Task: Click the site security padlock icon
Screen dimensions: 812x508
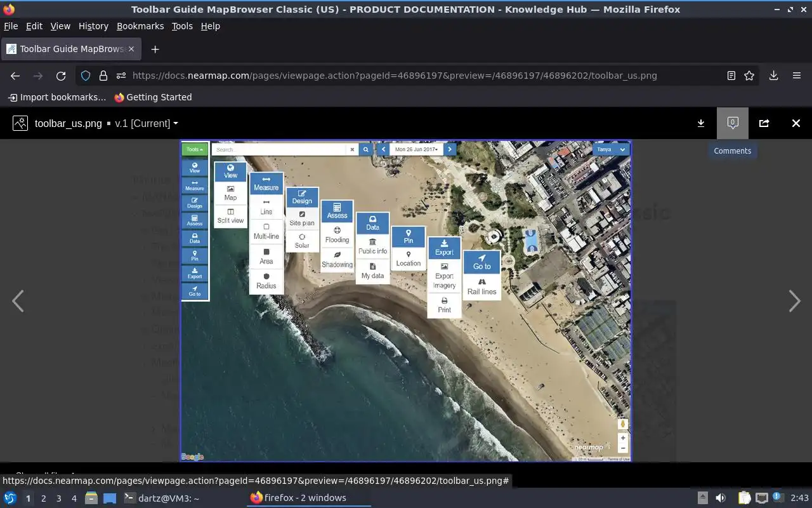Action: (103, 76)
